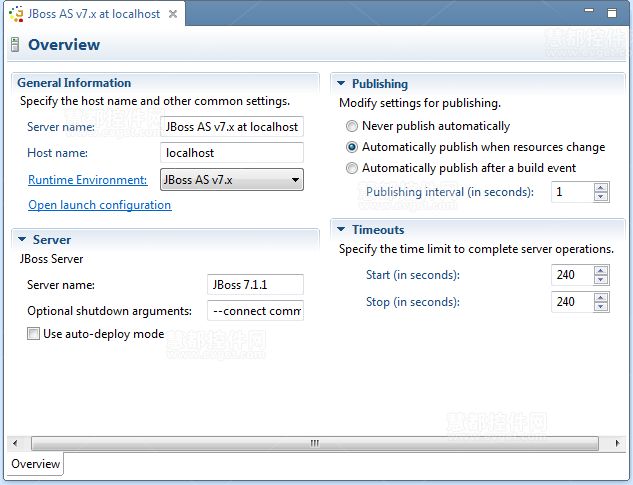The height and width of the screenshot is (485, 633).
Task: Click the Host name field
Action: 232,153
